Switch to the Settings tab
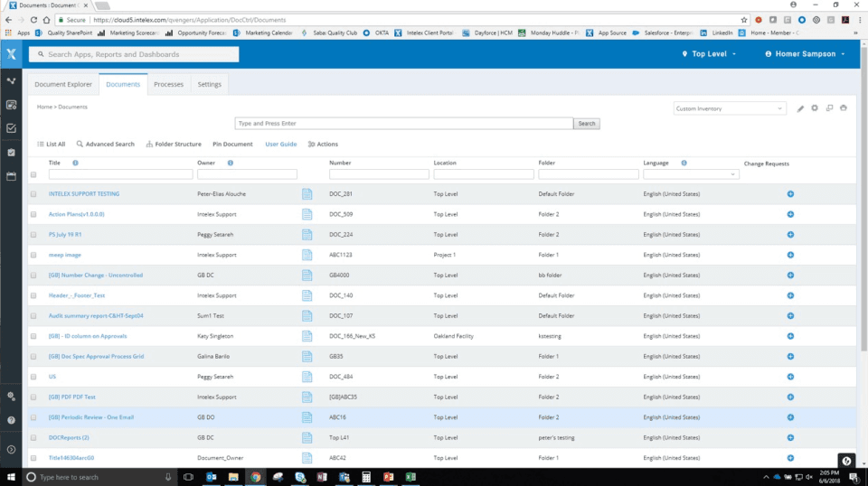This screenshot has height=486, width=868. point(209,85)
